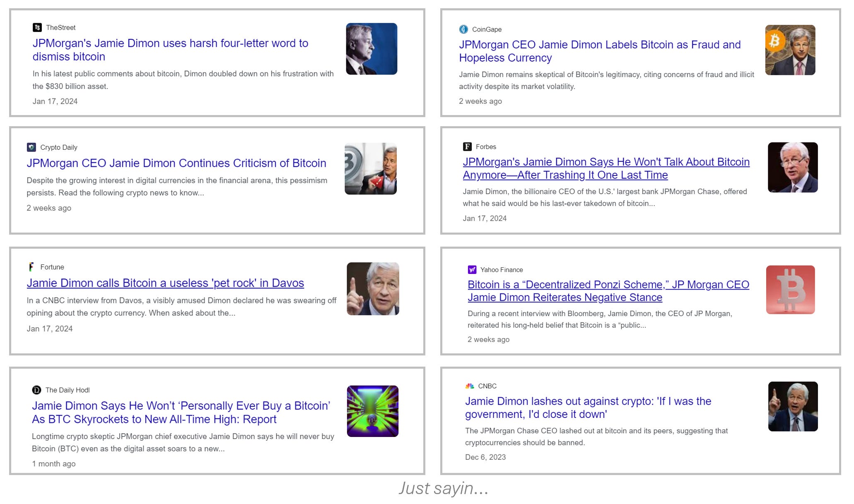Click CNBC article thumbnail photo
854x504 pixels.
(x=793, y=406)
